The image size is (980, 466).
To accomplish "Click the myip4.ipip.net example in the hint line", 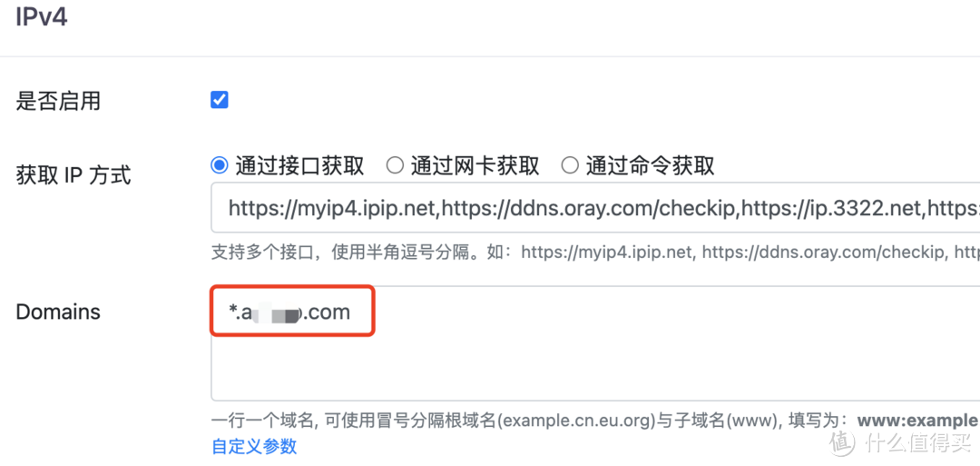I will click(606, 253).
